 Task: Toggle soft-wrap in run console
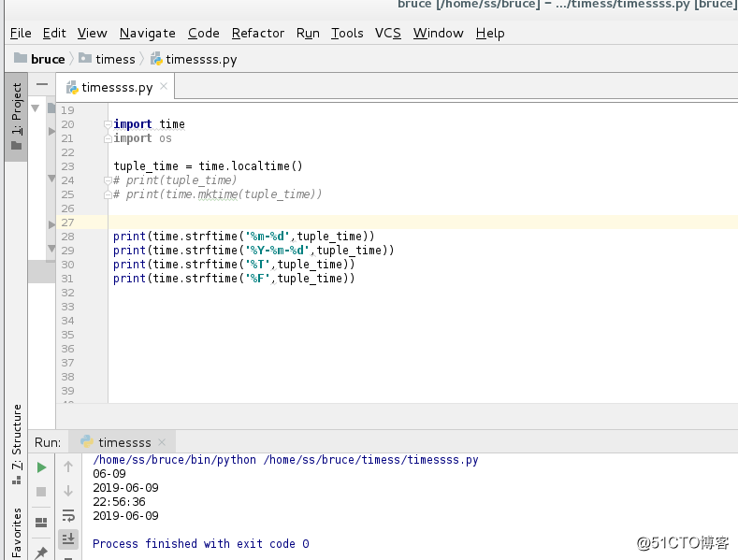(x=68, y=515)
